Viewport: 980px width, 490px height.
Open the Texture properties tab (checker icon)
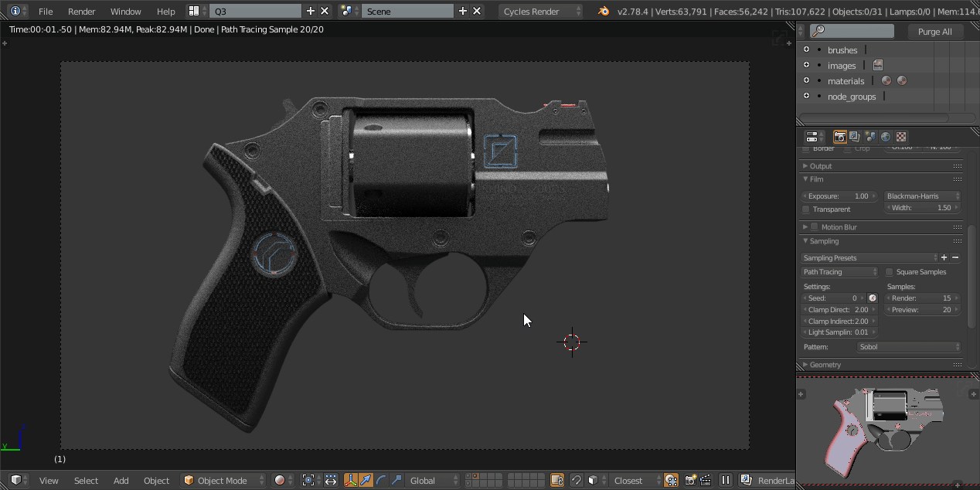[x=901, y=137]
